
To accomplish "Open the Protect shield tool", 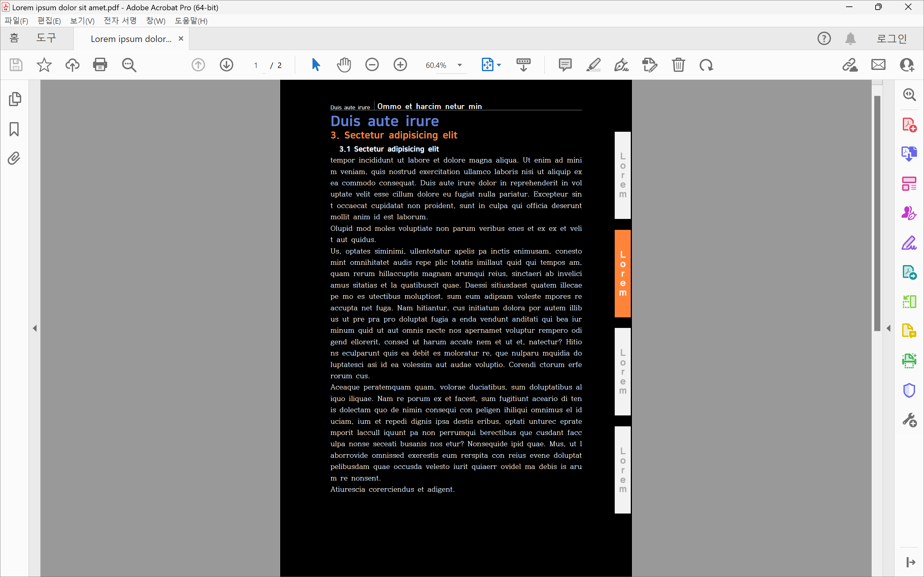I will pyautogui.click(x=909, y=390).
